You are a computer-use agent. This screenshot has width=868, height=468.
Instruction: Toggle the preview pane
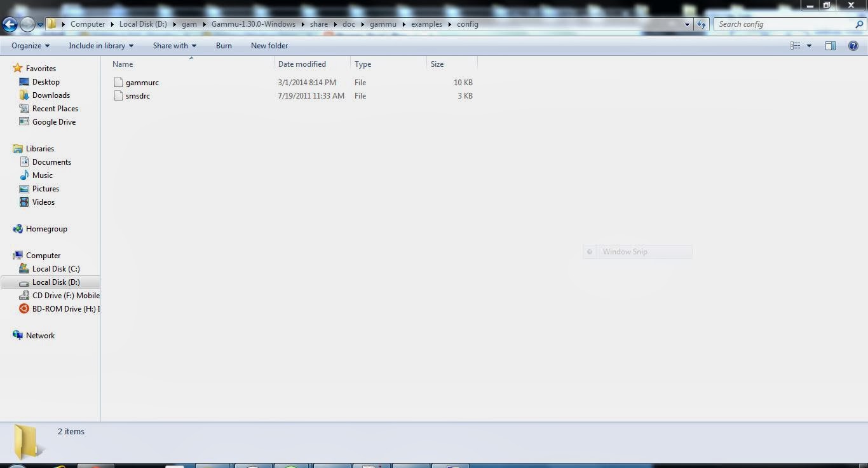tap(831, 46)
